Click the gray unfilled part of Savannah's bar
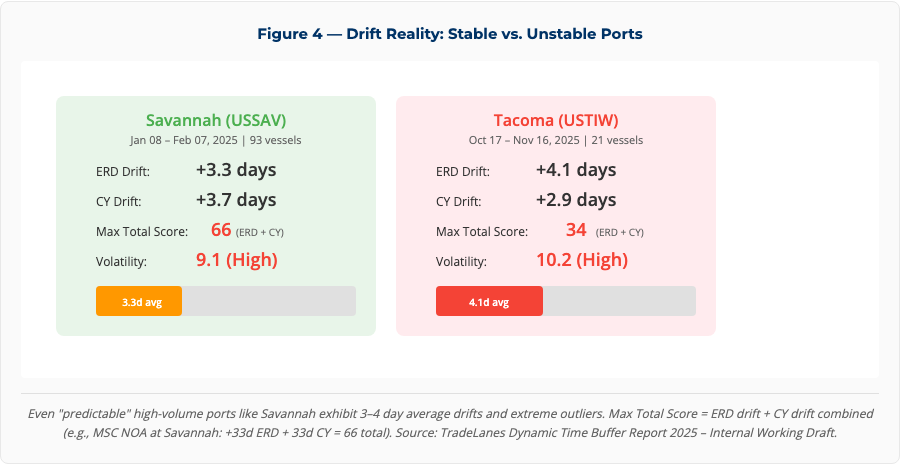 click(268, 301)
